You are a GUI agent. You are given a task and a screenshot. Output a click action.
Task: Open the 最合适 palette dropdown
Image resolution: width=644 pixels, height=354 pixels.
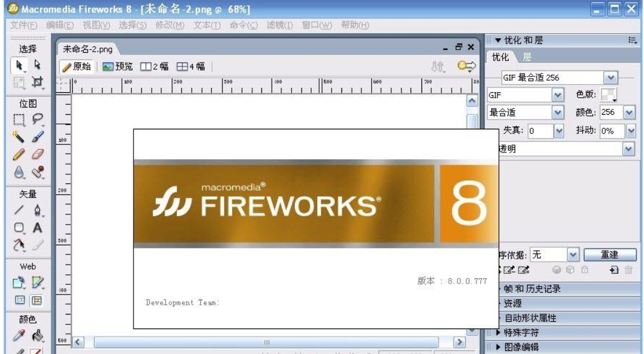coord(557,113)
